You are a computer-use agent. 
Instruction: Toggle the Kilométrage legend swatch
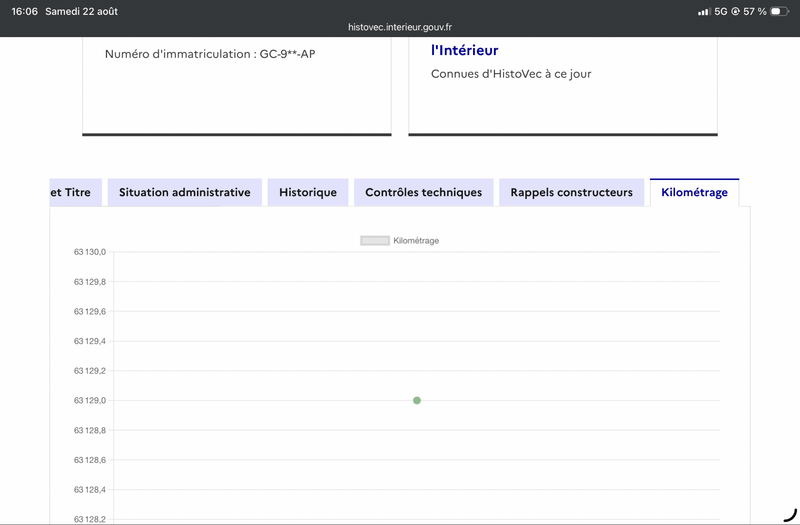(x=375, y=240)
